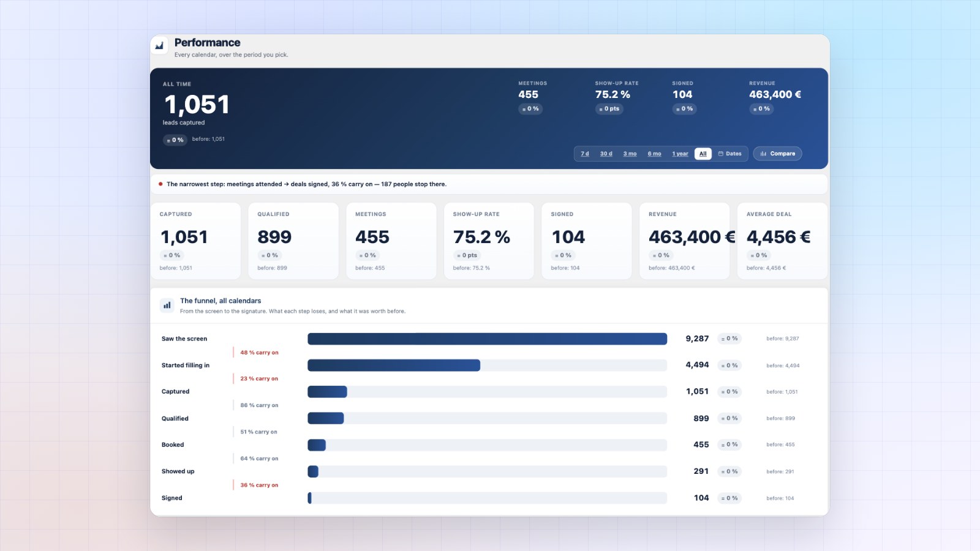Select the 6 mo period
This screenshot has width=980, height=551.
click(x=654, y=154)
